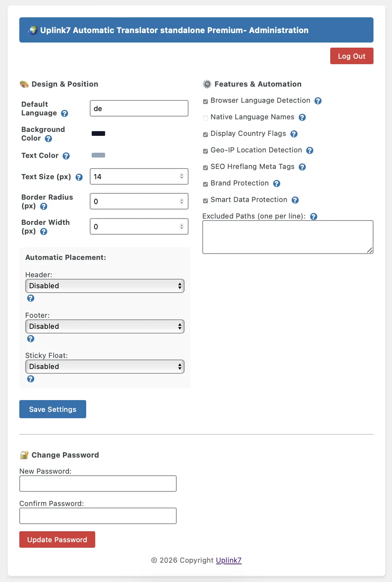The image size is (392, 582).
Task: Open the Uplink7 copyright link
Action: coord(229,560)
